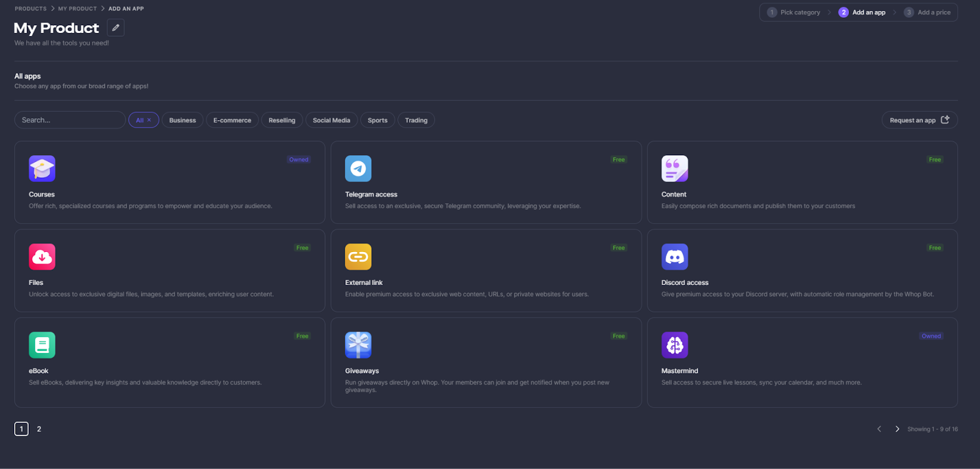This screenshot has width=980, height=469.
Task: Click the Request an app button
Action: pos(919,120)
